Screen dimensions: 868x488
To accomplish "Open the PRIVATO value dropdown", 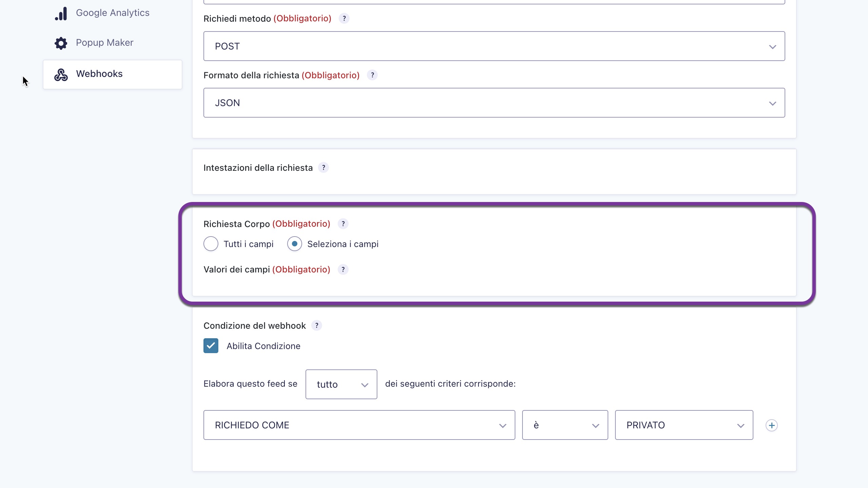I will coord(684,425).
